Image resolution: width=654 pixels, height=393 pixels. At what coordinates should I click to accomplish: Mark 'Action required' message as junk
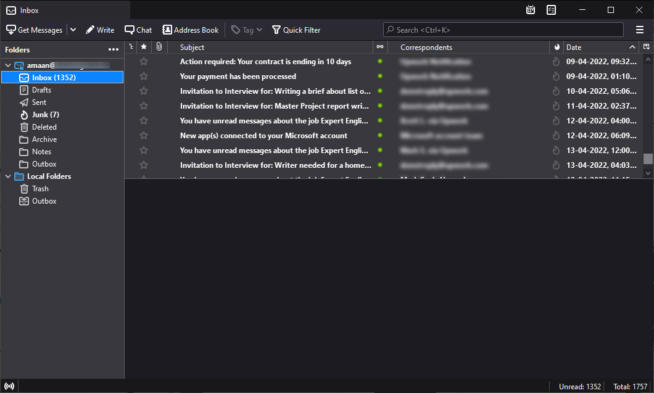coord(556,62)
